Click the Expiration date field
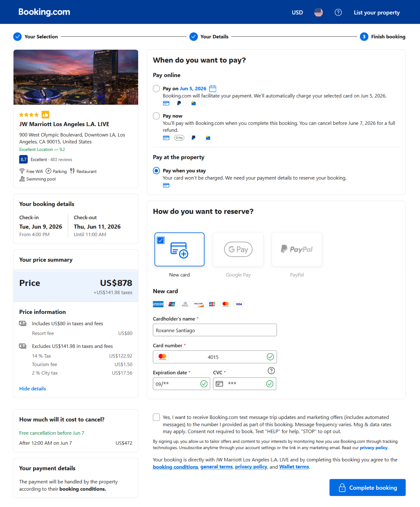The height and width of the screenshot is (507, 420). coord(181,384)
